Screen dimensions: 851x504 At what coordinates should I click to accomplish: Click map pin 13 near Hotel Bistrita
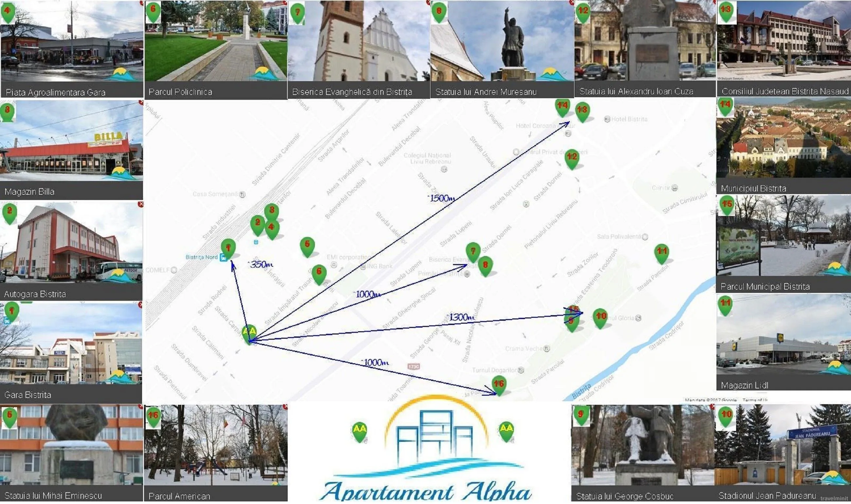pyautogui.click(x=582, y=111)
